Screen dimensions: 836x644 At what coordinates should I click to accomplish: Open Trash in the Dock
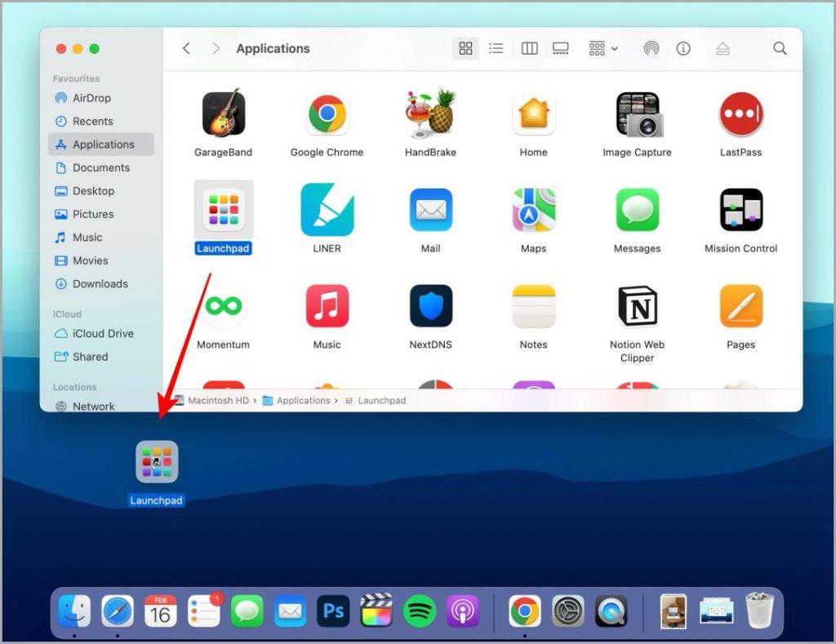760,610
